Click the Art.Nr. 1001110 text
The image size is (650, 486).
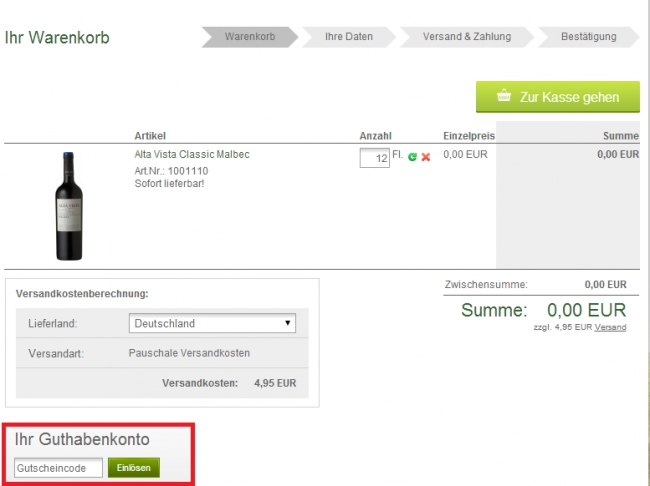tap(171, 171)
